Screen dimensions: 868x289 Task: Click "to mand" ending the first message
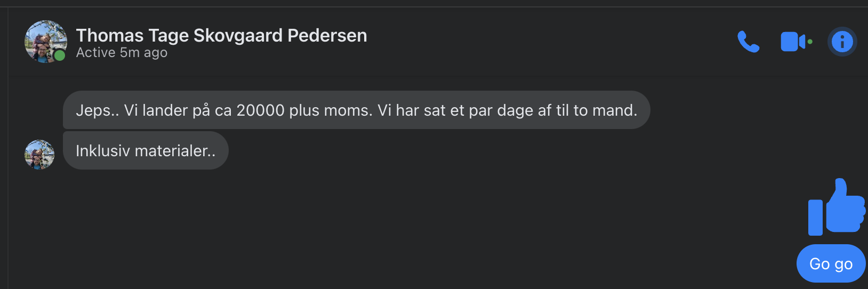605,110
